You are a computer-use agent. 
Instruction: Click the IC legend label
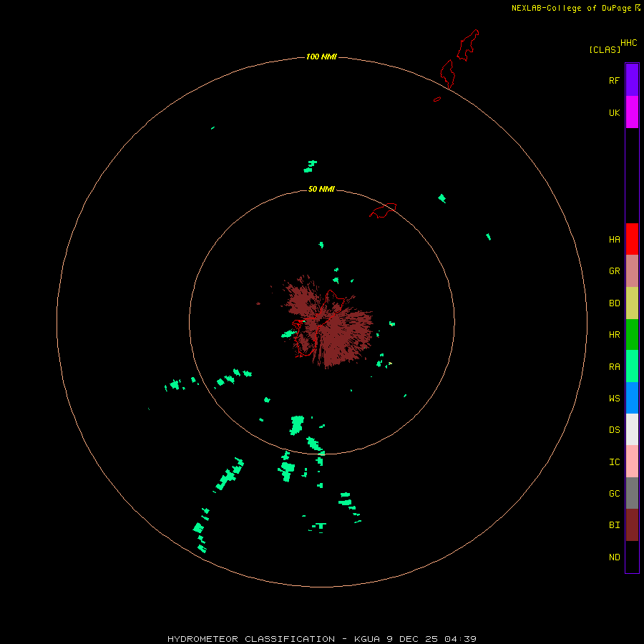pos(614,462)
